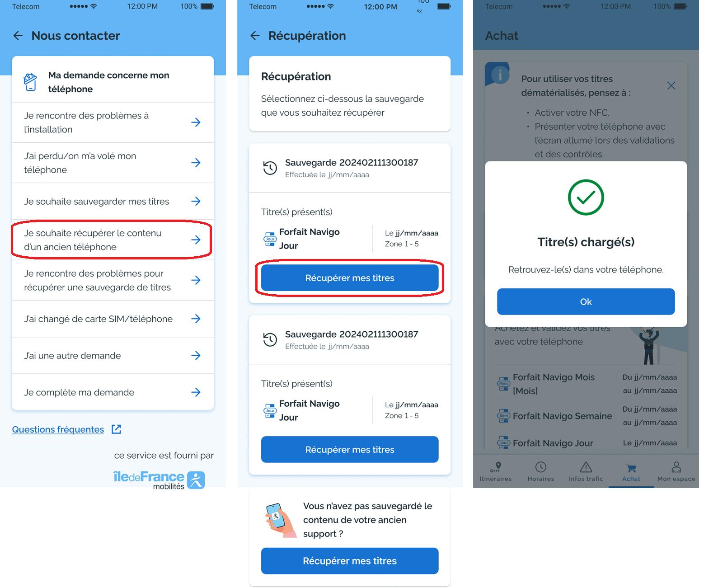This screenshot has height=588, width=704.
Task: Open Mon espace profile icon
Action: point(676,467)
